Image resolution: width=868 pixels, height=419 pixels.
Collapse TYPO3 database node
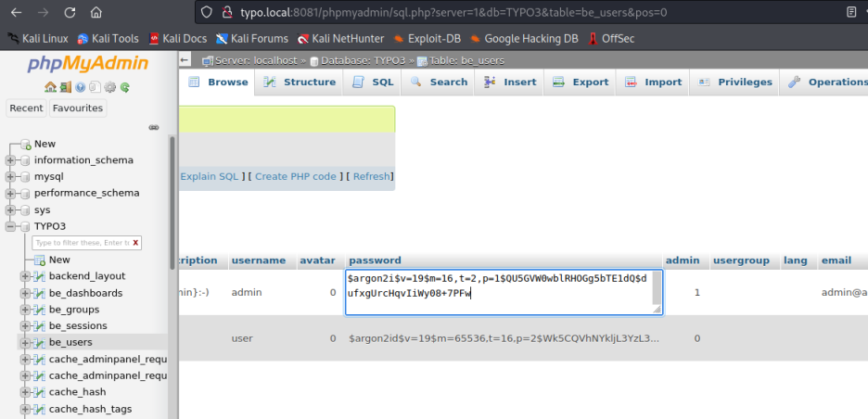pos(10,226)
